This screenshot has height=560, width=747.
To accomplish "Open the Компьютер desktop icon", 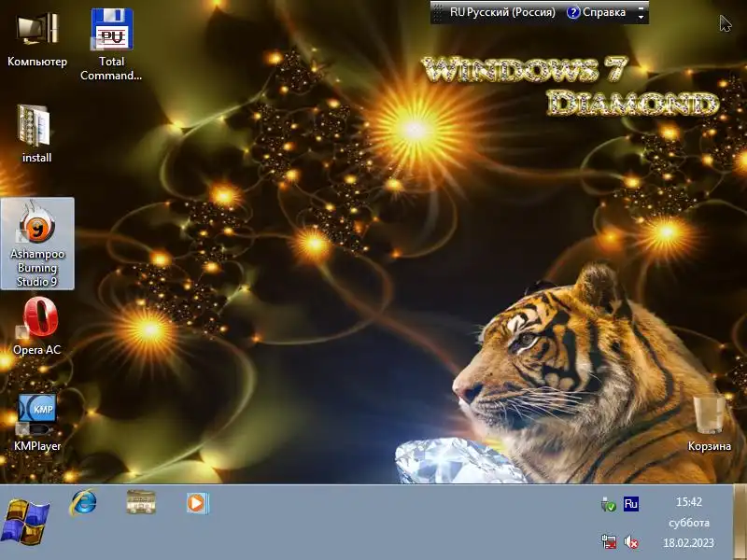I will click(x=37, y=39).
